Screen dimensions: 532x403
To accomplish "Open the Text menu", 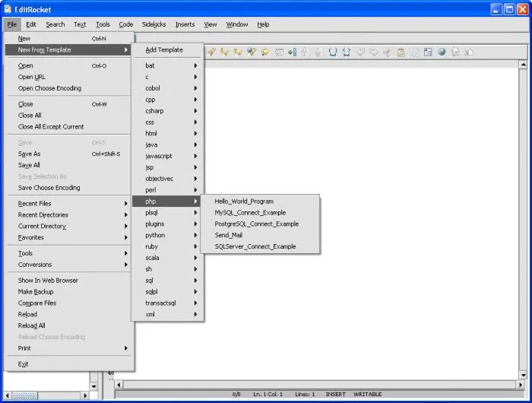I will coord(80,24).
